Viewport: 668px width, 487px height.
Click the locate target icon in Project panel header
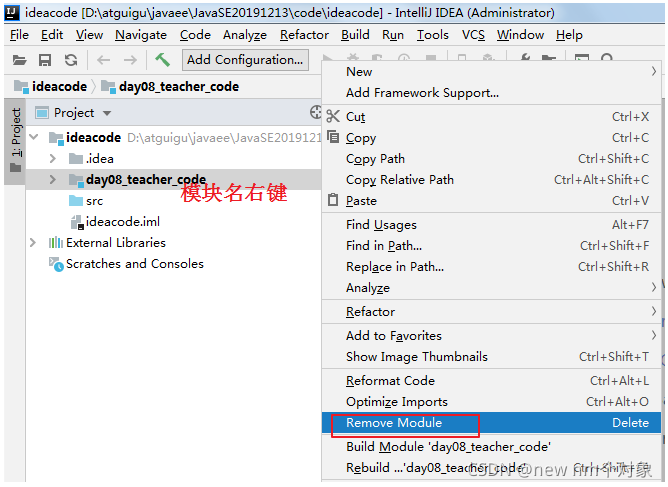coord(316,112)
